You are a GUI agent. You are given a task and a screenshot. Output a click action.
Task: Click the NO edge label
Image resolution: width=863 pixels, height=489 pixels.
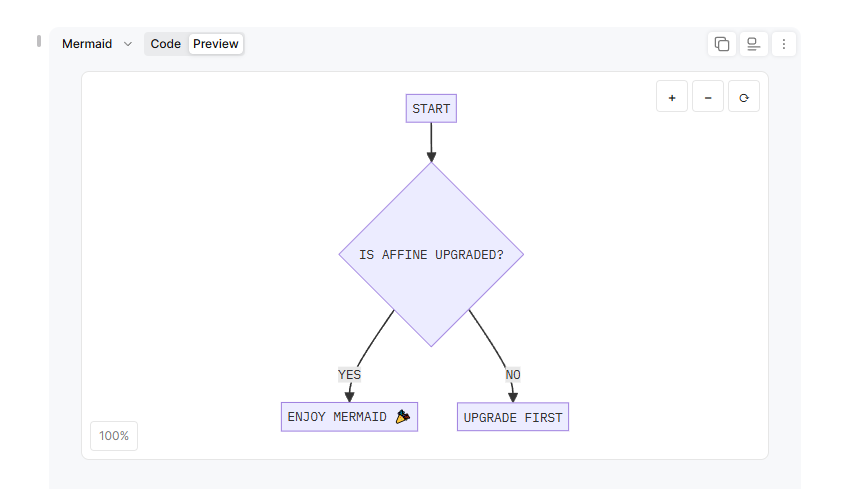[513, 375]
